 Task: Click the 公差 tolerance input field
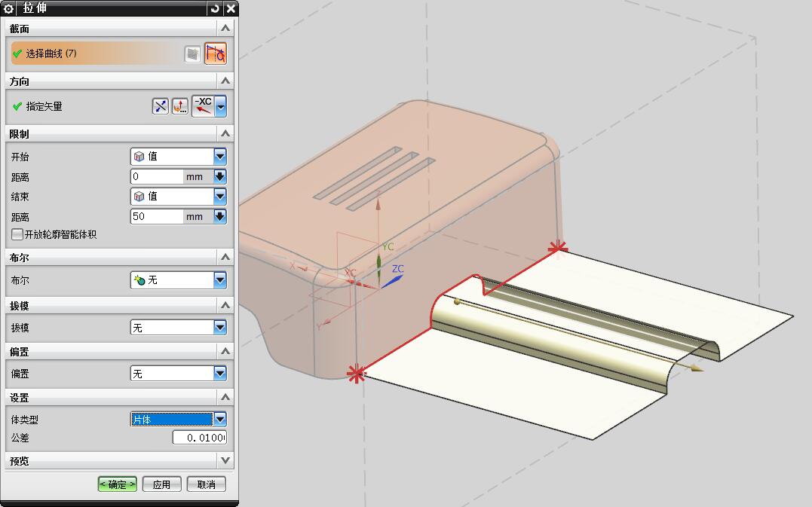tap(199, 438)
